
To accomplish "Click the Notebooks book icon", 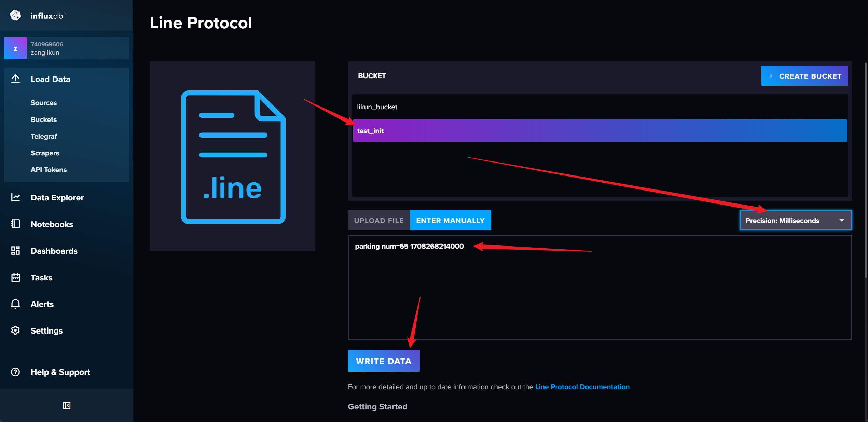I will click(16, 224).
